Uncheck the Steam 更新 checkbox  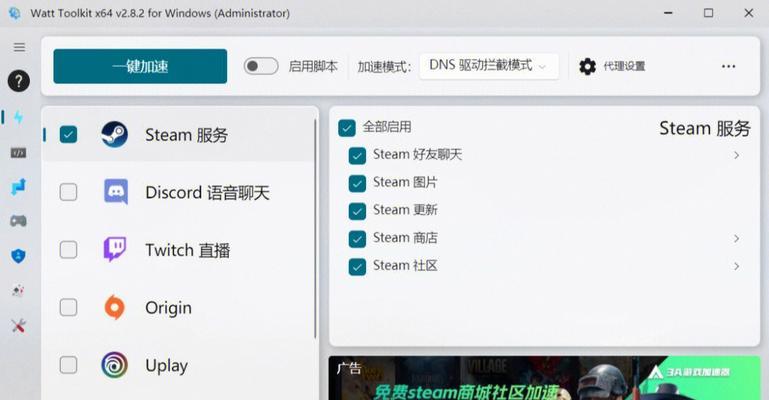[357, 211]
